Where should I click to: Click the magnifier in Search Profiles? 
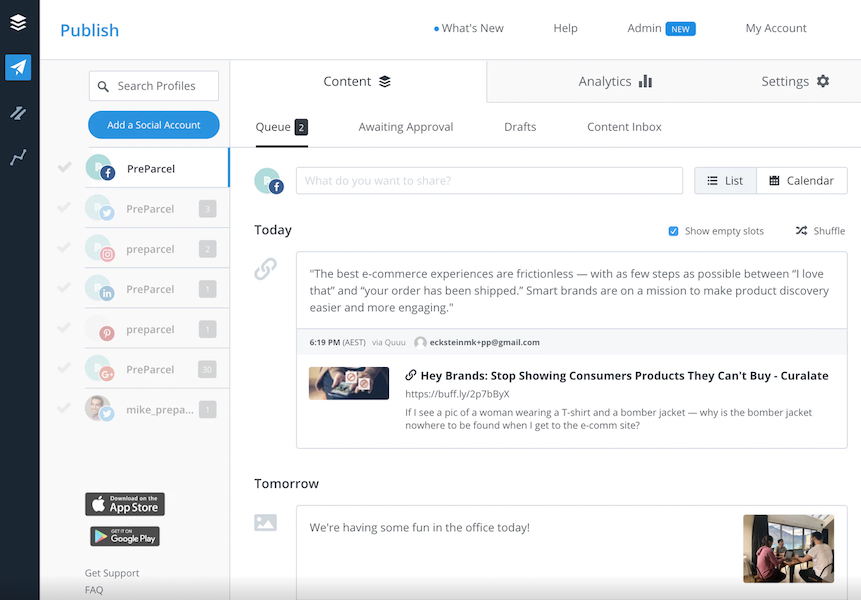coord(101,86)
